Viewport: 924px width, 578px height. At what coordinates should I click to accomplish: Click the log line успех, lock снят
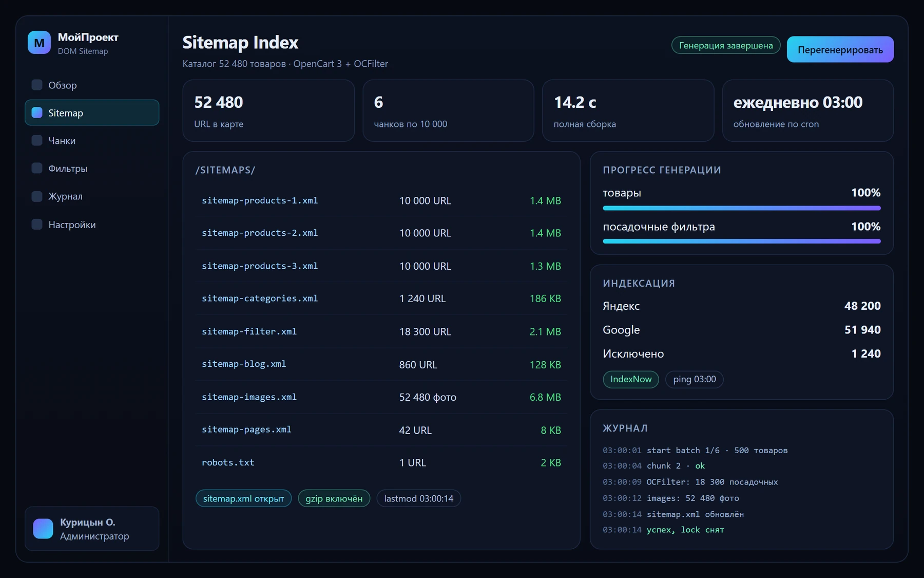tap(664, 530)
